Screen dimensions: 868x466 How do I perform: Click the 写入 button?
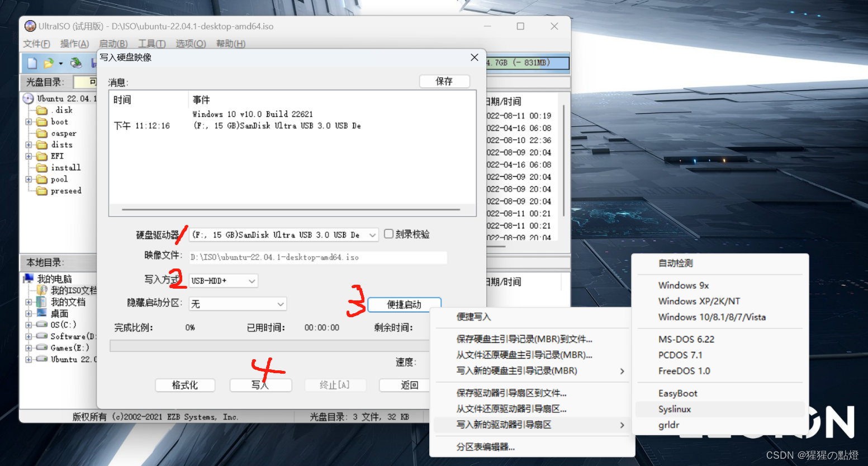(260, 385)
